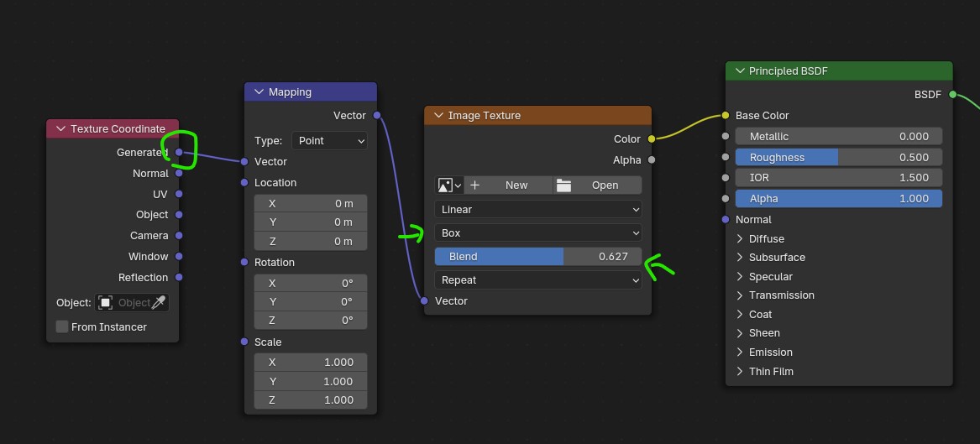Click the Scale Z field
Viewport: 980px width, 444px height.
(311, 400)
